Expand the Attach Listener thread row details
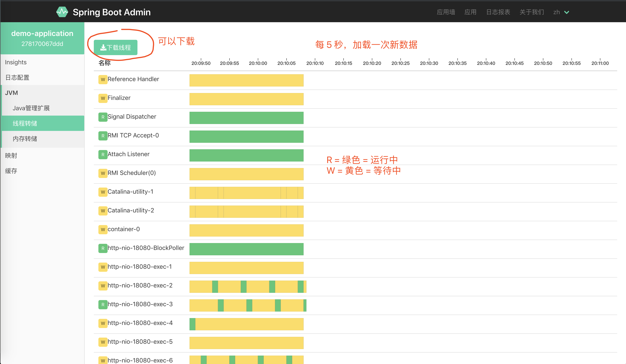Image resolution: width=626 pixels, height=364 pixels. [128, 154]
